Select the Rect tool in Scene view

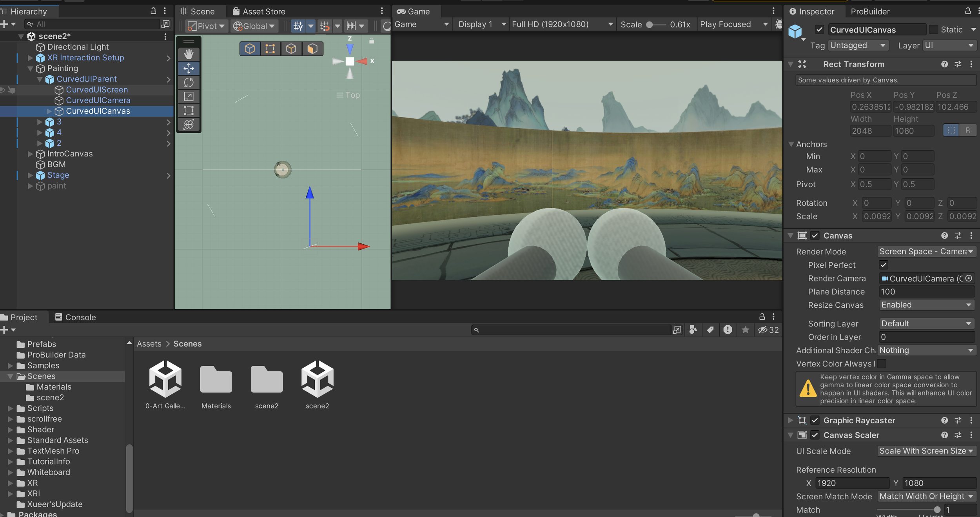point(189,111)
